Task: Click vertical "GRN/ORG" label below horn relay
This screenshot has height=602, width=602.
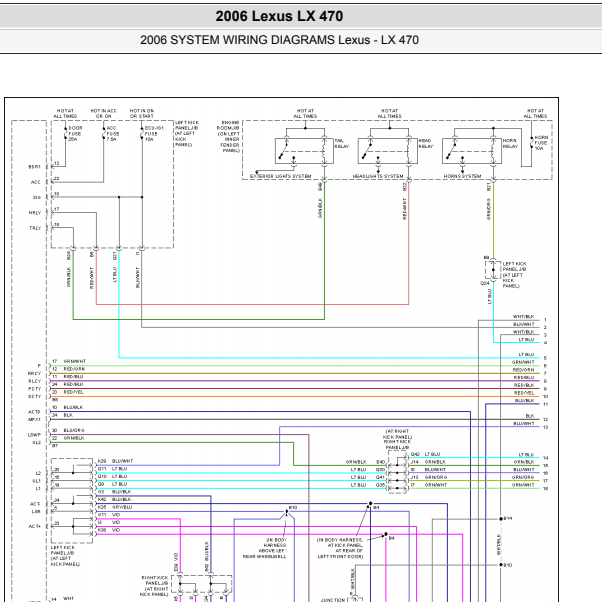Action: tap(489, 209)
